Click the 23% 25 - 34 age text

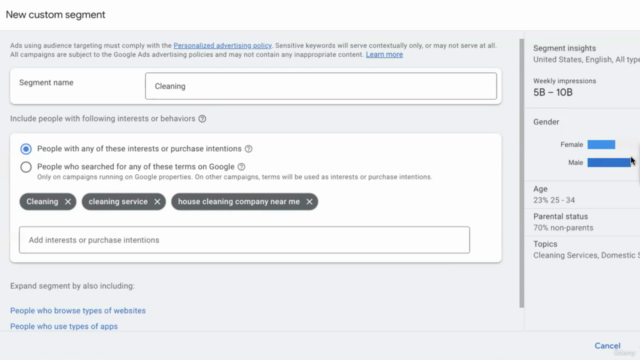[554, 200]
